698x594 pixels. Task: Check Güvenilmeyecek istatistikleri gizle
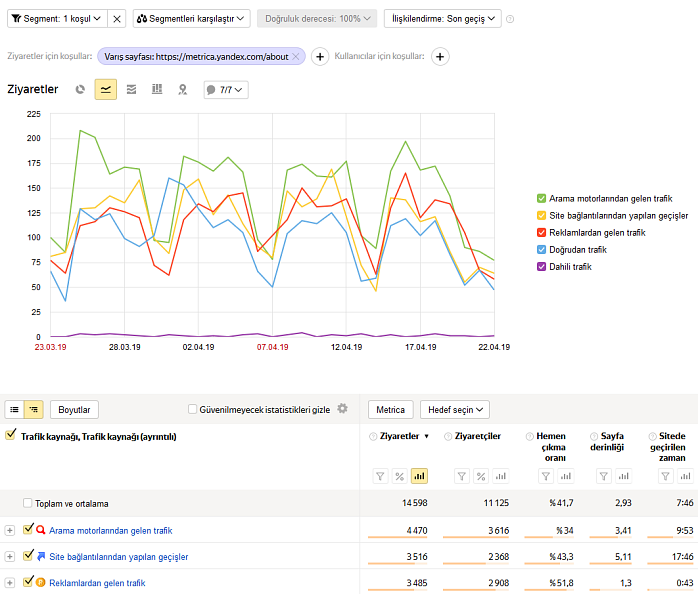(x=192, y=409)
